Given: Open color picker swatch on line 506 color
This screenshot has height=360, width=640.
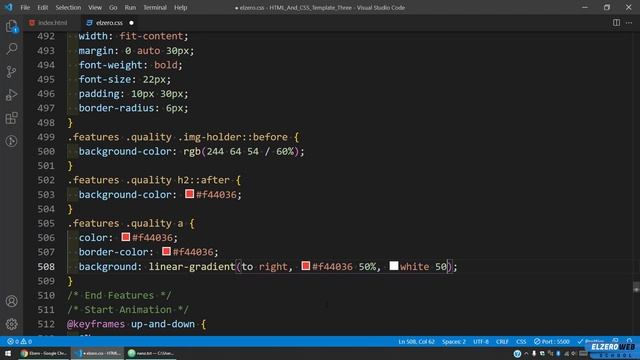Looking at the screenshot, I should [x=126, y=237].
